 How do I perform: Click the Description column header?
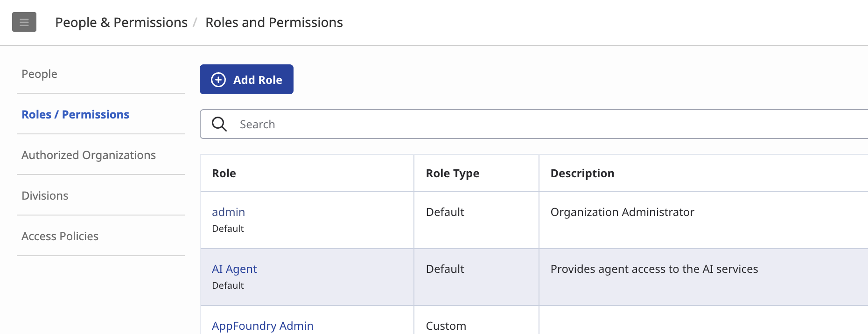coord(582,173)
